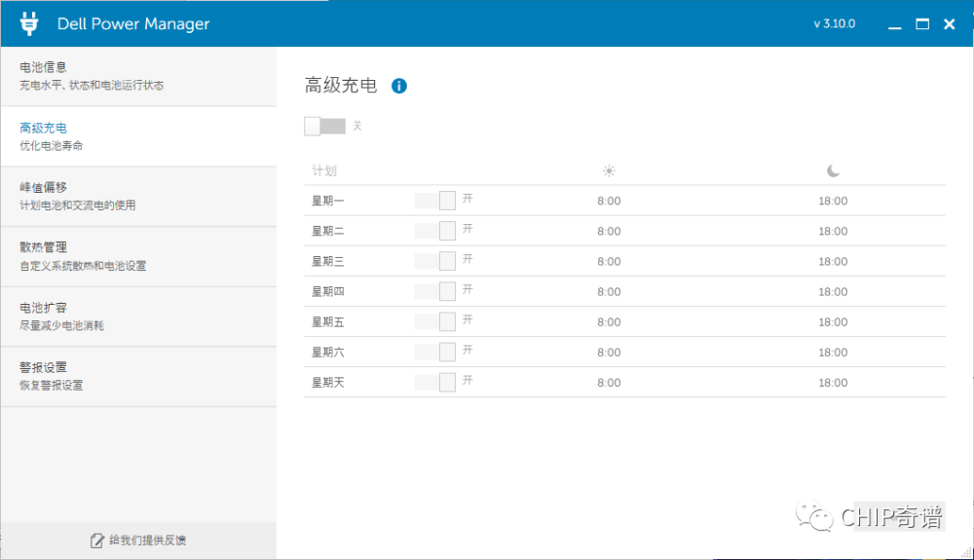Click 星期天 end time 18:00
Screen dimensions: 974x560
833,383
